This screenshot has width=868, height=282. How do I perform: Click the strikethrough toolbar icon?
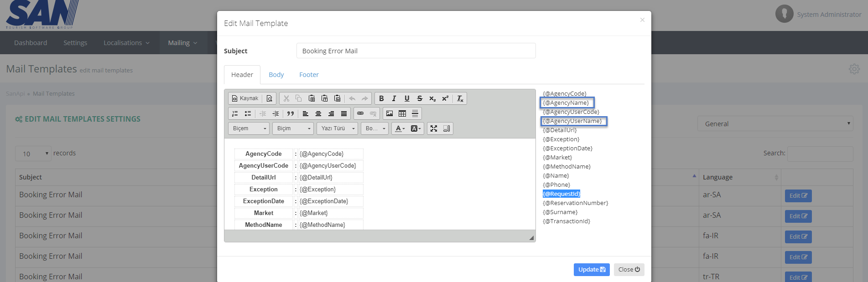(420, 98)
